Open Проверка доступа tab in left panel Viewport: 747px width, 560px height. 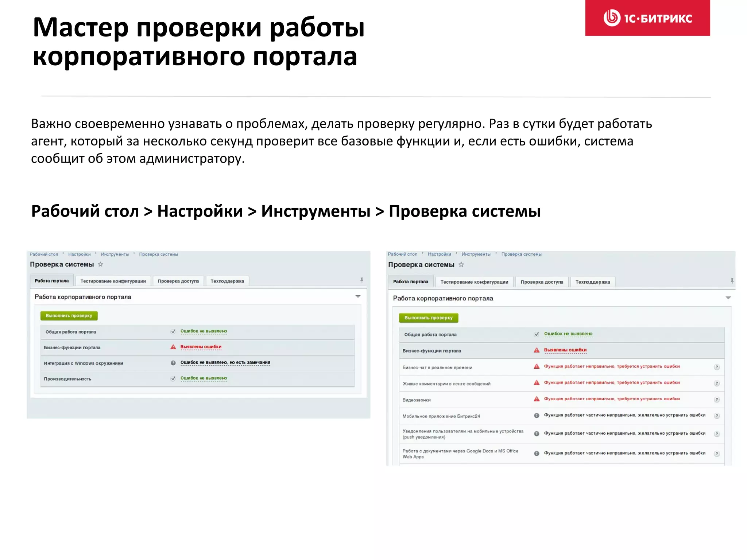(x=178, y=281)
